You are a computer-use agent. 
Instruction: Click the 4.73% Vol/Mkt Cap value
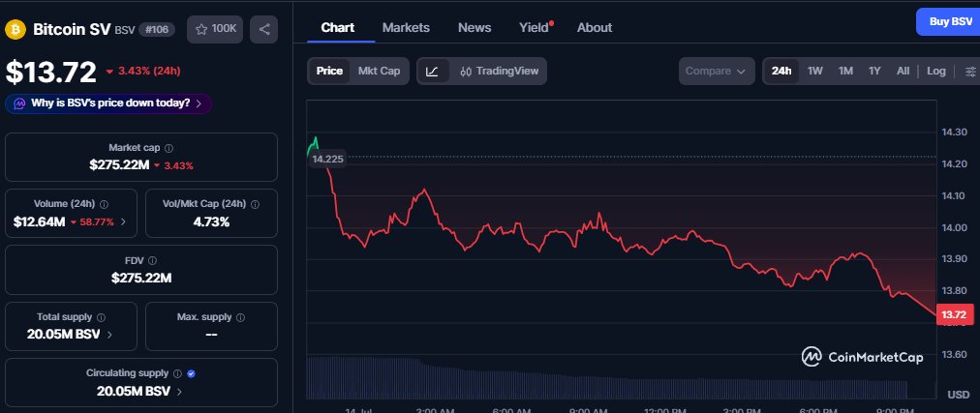211,221
